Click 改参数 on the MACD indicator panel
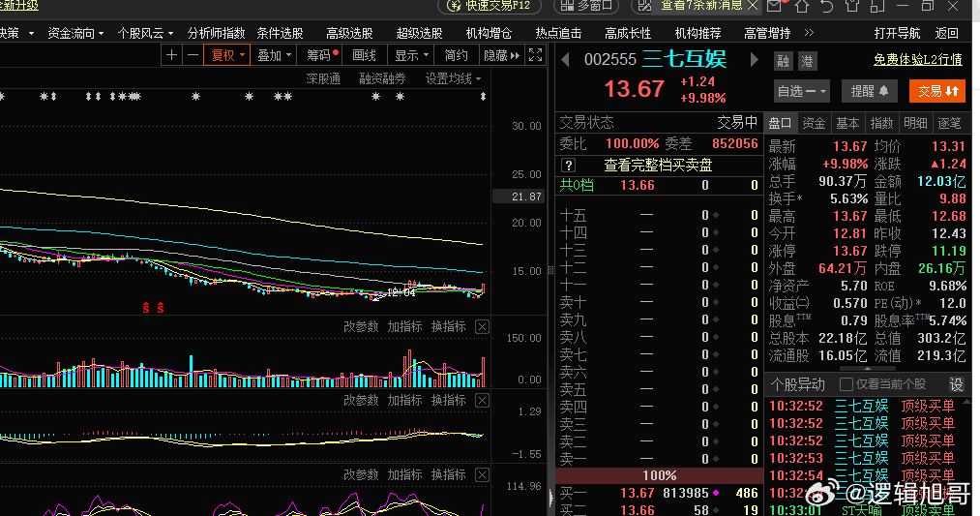 [361, 400]
